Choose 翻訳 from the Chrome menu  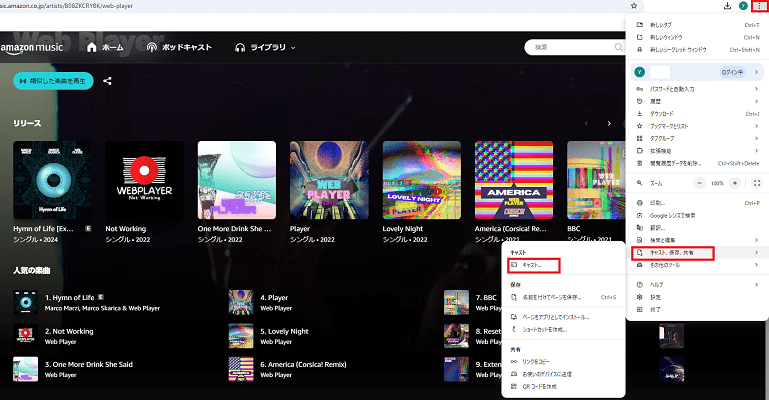tap(697, 228)
